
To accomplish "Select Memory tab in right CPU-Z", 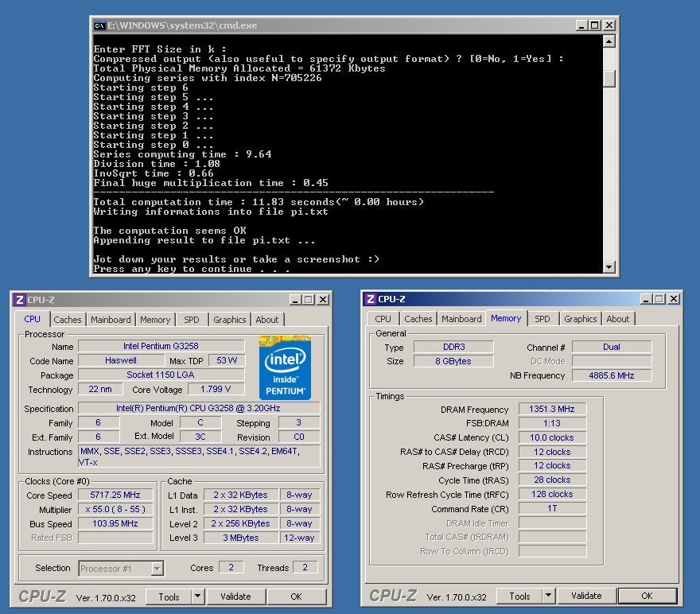I will [506, 318].
